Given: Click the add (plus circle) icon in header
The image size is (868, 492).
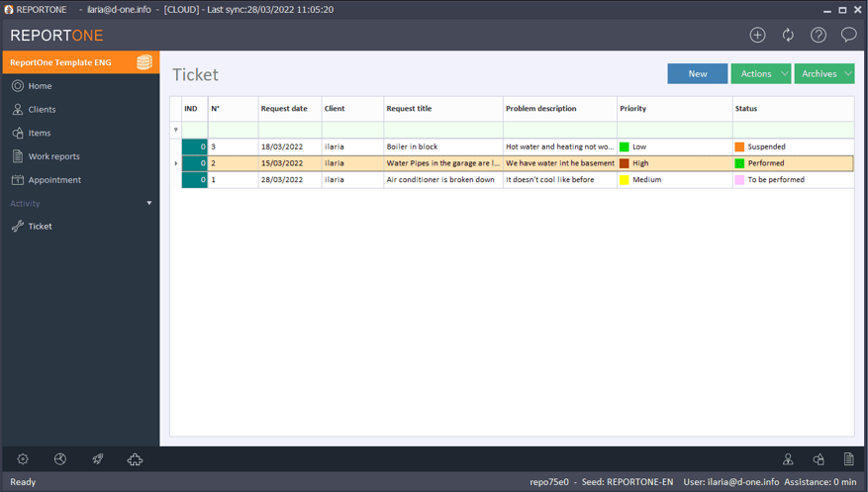Looking at the screenshot, I should 757,35.
